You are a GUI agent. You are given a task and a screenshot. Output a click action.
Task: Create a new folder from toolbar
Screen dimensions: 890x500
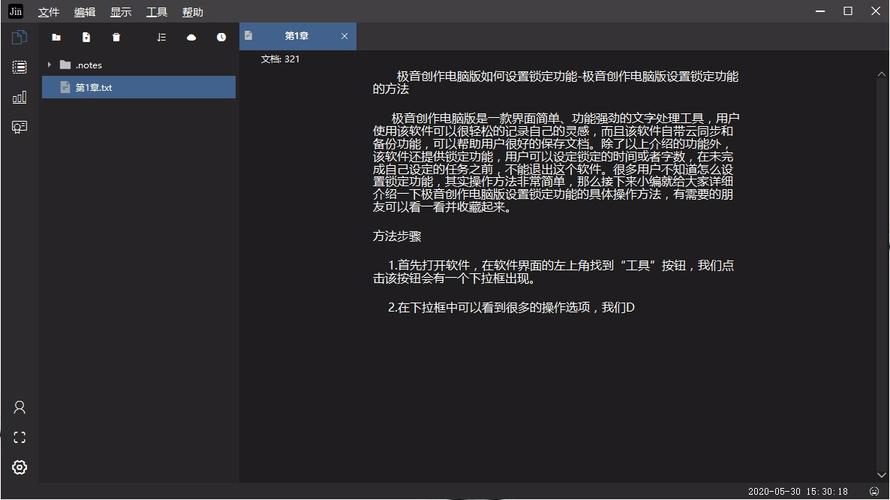pyautogui.click(x=56, y=37)
